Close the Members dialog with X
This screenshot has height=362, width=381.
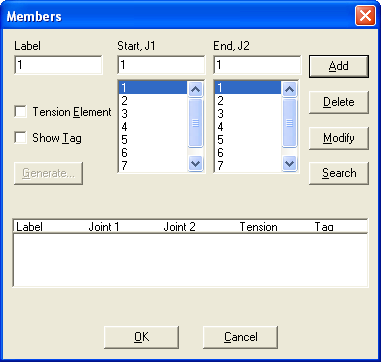pyautogui.click(x=365, y=16)
